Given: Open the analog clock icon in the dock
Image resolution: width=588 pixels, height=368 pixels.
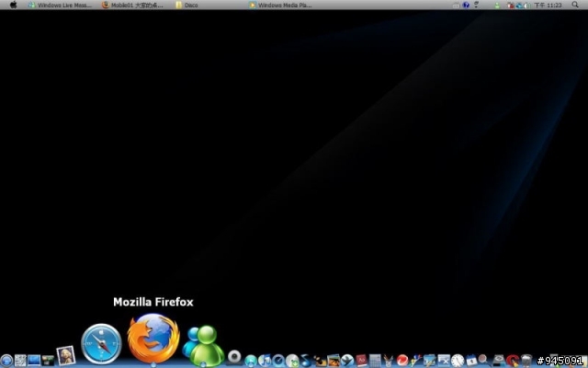Looking at the screenshot, I should click(458, 361).
